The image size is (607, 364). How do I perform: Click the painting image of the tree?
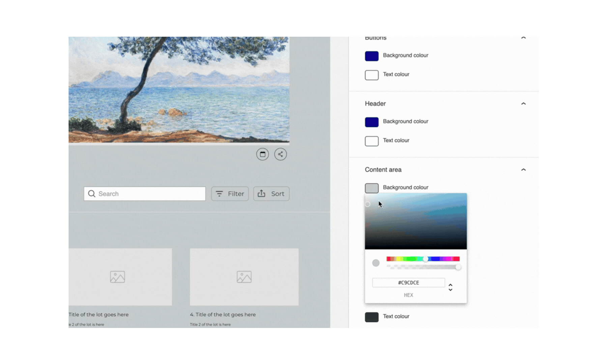pyautogui.click(x=179, y=90)
